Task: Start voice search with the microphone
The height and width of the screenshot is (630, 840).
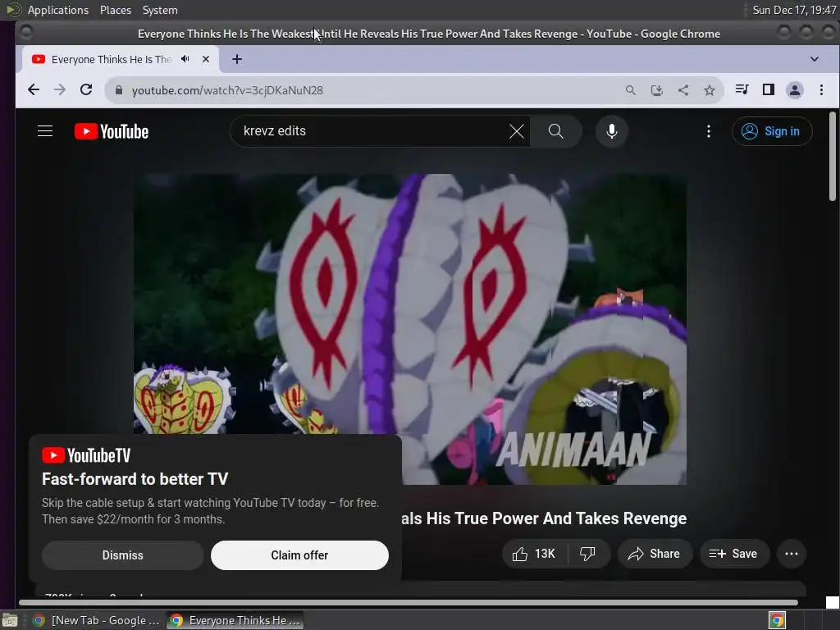Action: pos(611,131)
